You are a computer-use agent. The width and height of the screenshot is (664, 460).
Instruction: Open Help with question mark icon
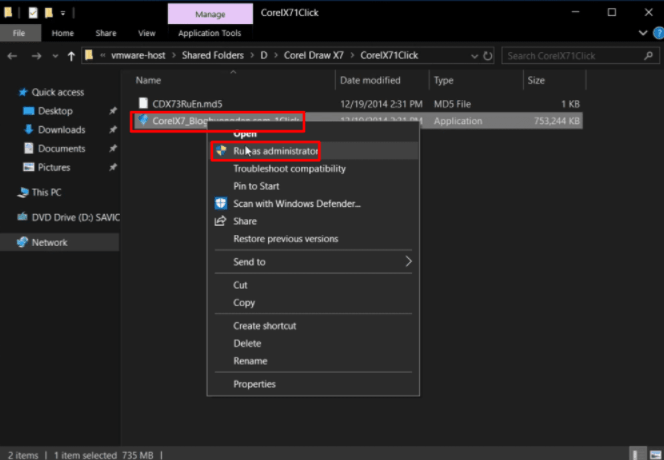[659, 33]
